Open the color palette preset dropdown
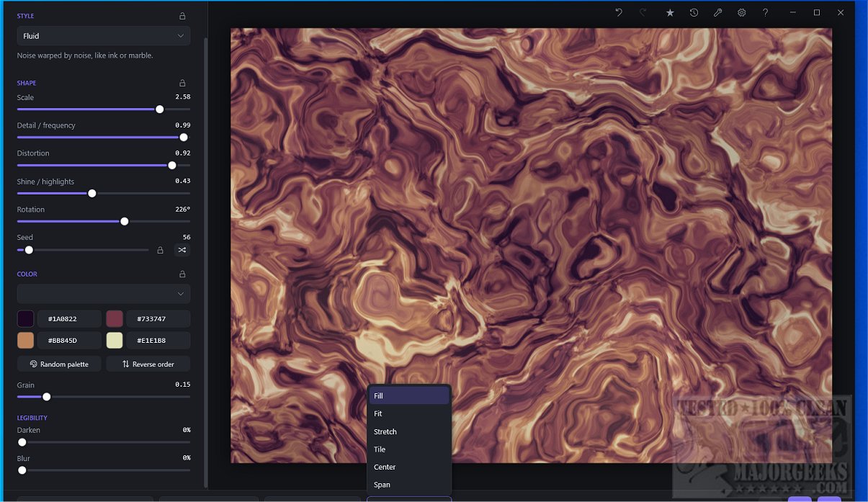This screenshot has height=502, width=868. click(104, 294)
